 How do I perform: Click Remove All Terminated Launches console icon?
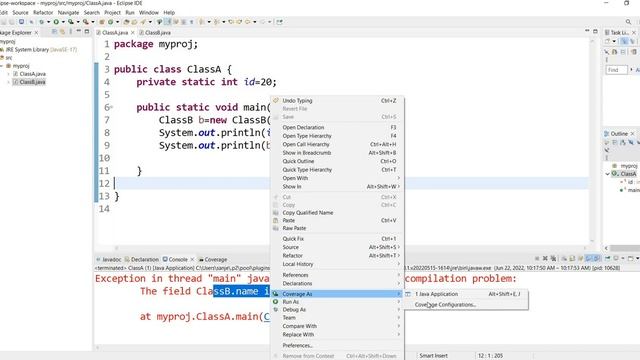click(553, 258)
